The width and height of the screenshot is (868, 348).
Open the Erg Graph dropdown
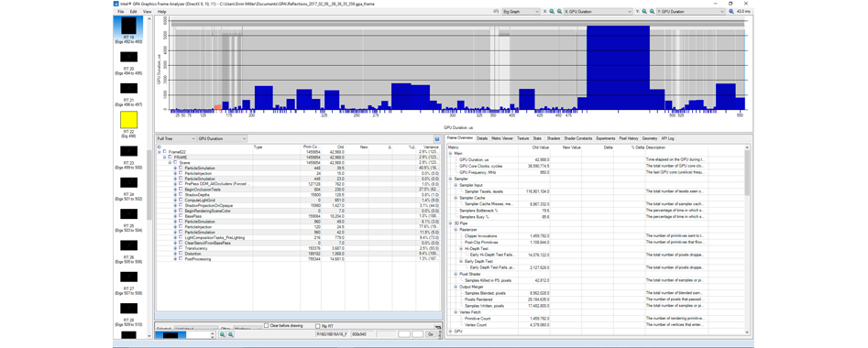pos(522,11)
